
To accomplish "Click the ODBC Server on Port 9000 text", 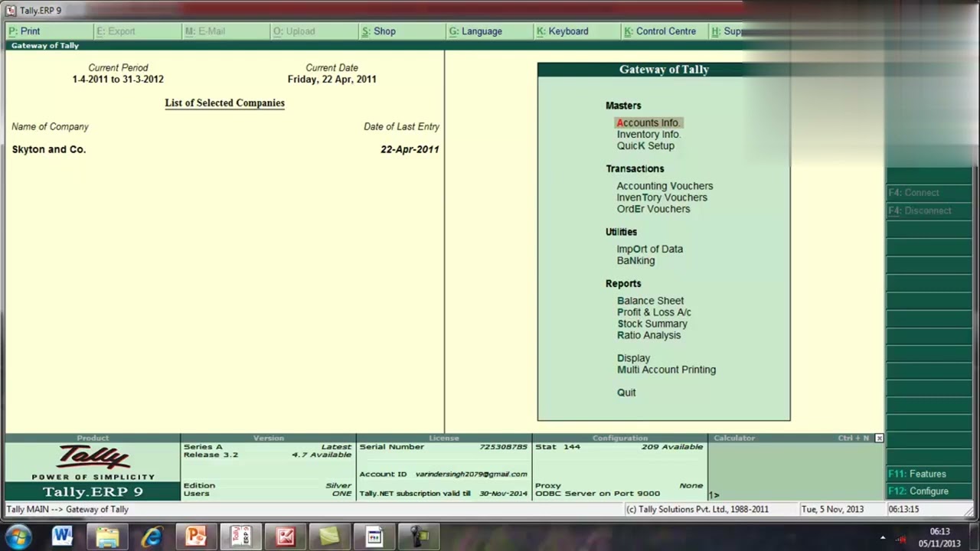I will point(597,494).
